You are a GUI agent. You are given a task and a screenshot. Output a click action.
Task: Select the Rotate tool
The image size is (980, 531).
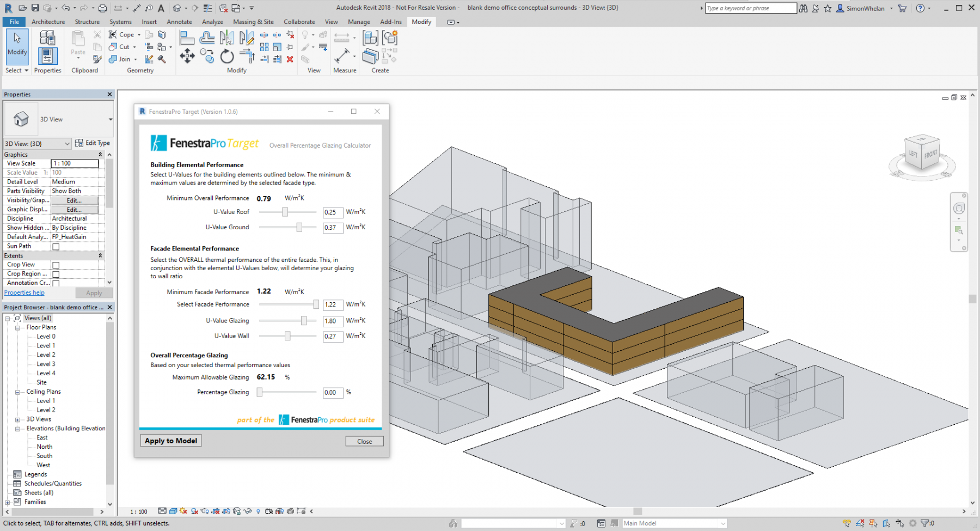pyautogui.click(x=226, y=56)
